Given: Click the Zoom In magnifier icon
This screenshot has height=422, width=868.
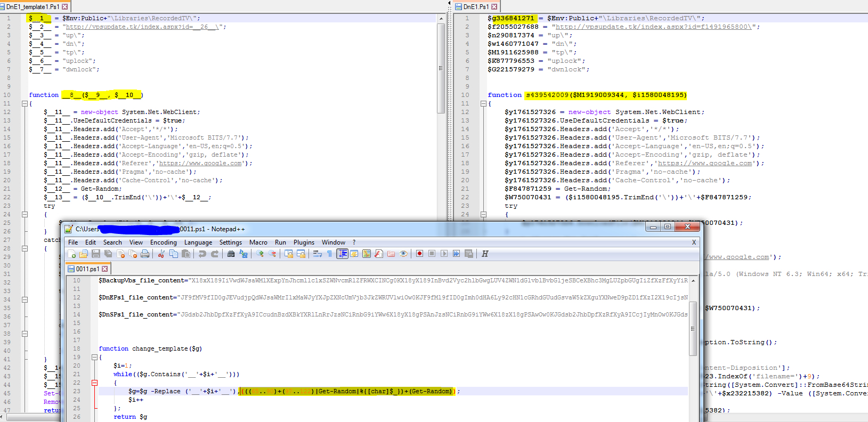Looking at the screenshot, I should (260, 254).
